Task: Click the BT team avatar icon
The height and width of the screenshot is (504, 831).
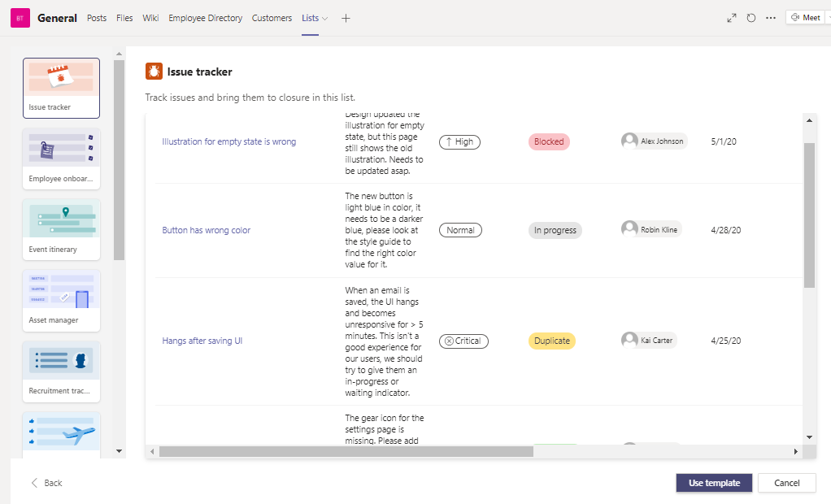Action: tap(20, 18)
